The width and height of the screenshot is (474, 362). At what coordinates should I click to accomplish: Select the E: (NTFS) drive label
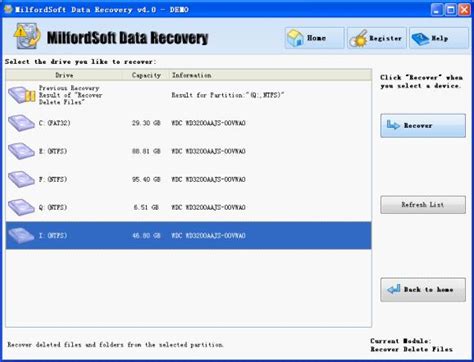pyautogui.click(x=53, y=151)
